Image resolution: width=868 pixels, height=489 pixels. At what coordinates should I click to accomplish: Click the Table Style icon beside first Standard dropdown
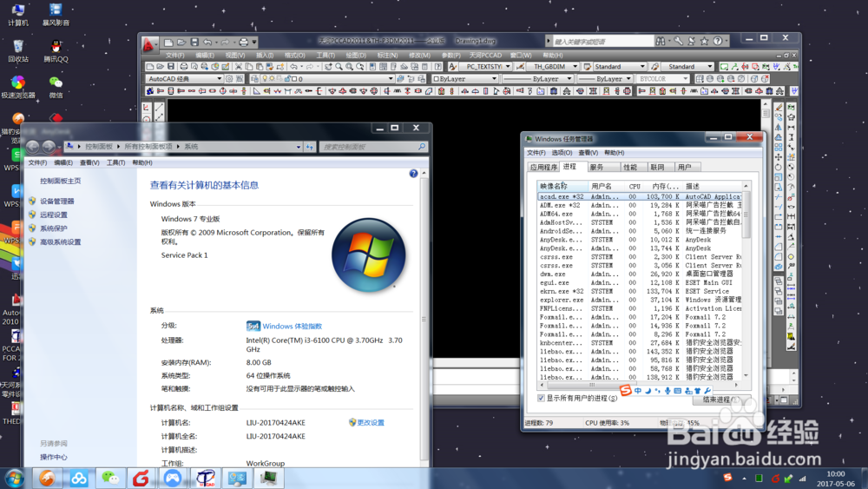pos(588,67)
